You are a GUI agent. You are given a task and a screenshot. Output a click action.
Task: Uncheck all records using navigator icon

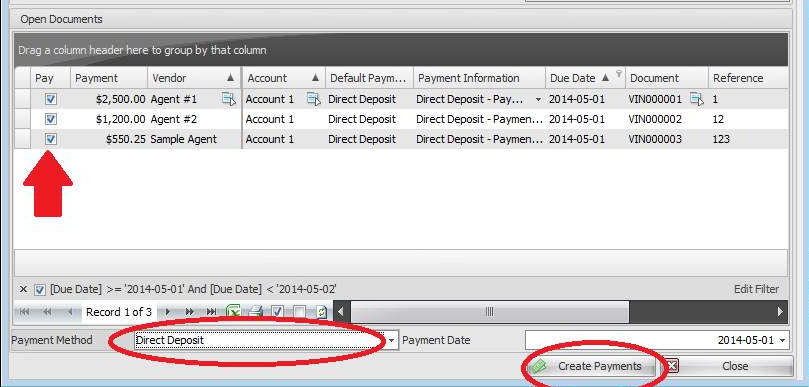(299, 312)
